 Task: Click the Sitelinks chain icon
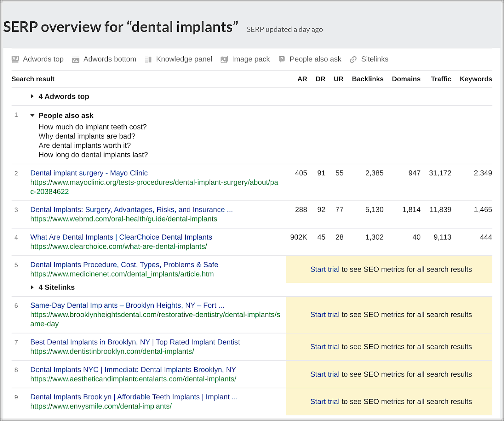tap(353, 60)
